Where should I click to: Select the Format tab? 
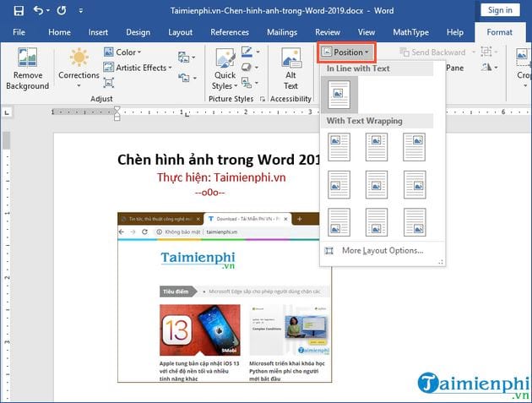499,32
